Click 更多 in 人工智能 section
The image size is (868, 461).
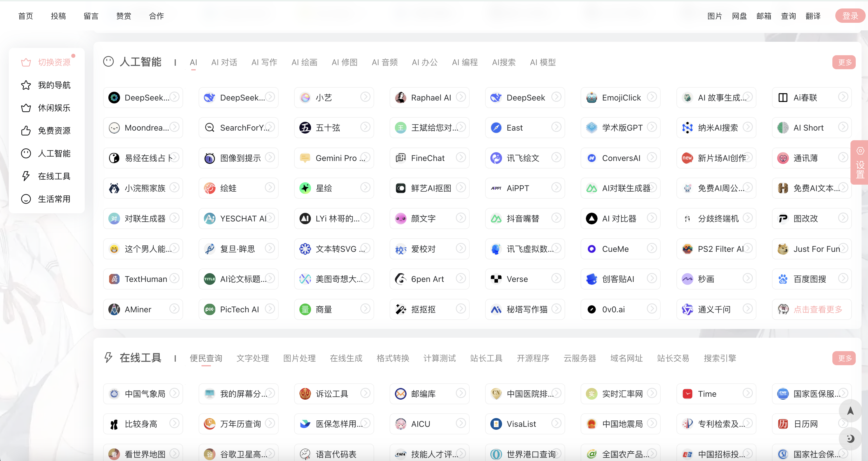(844, 62)
